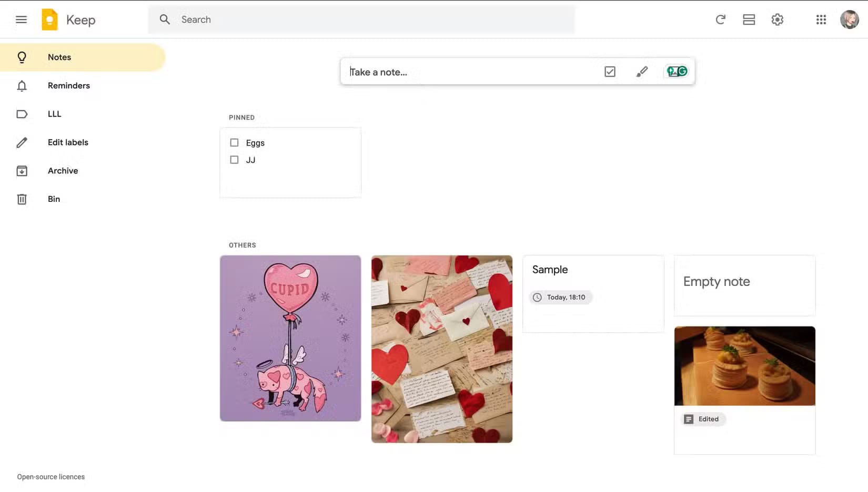Open Reminders in the sidebar
The width and height of the screenshot is (868, 492).
pyautogui.click(x=83, y=86)
